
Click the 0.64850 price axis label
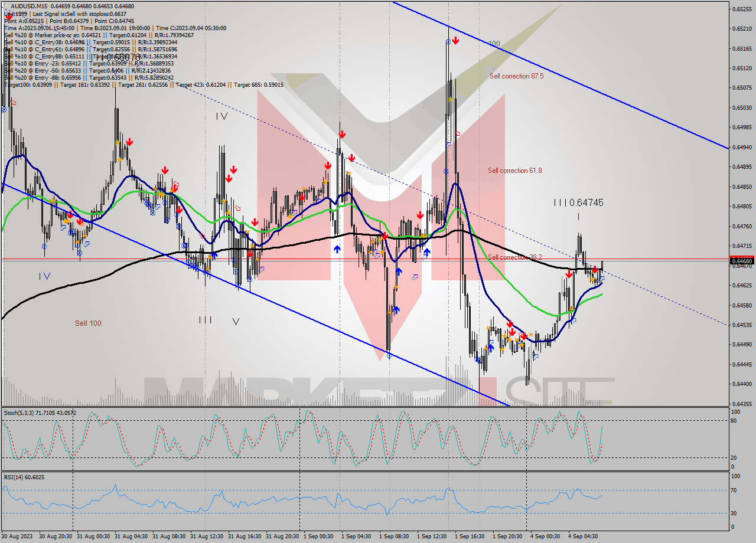click(742, 187)
